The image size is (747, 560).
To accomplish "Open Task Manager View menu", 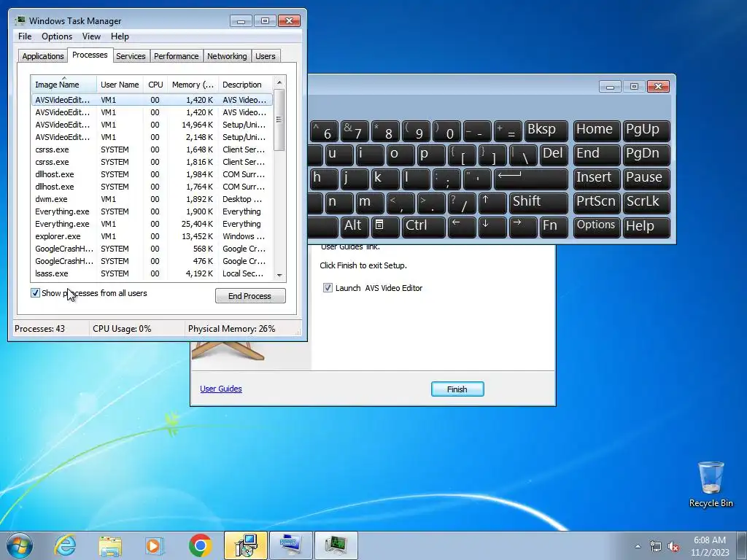I will point(91,36).
